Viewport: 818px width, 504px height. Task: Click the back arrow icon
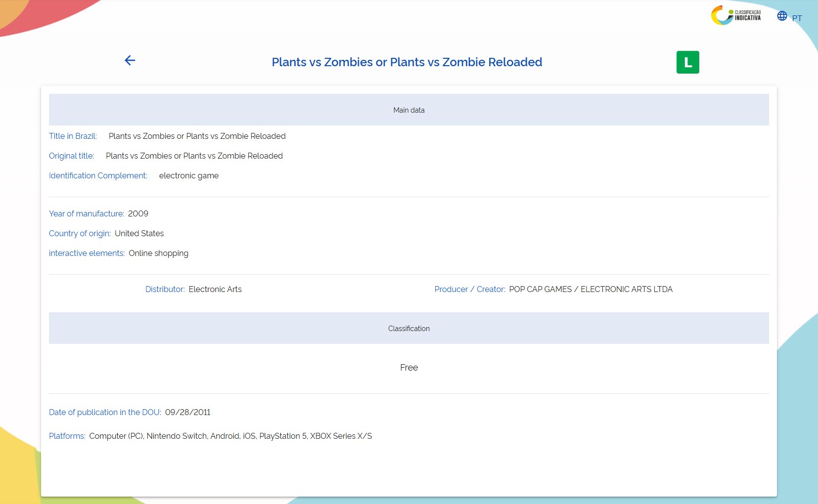coord(130,60)
